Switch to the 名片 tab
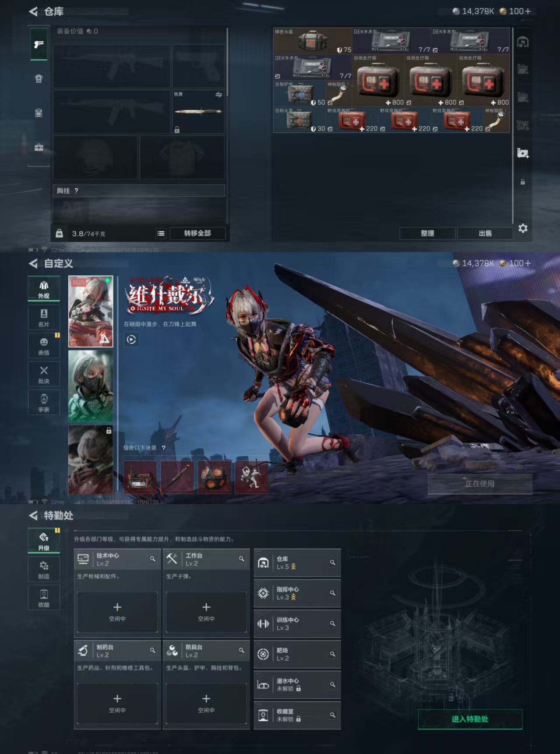This screenshot has height=754, width=560. (x=44, y=317)
